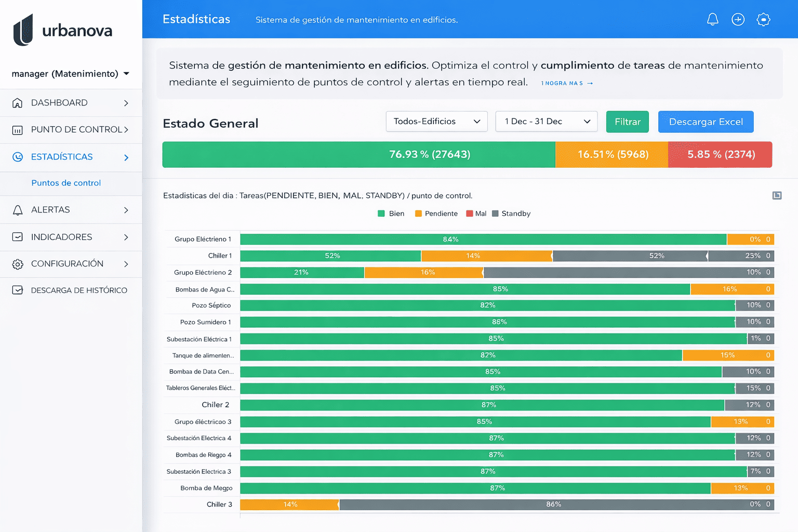This screenshot has height=532, width=798.
Task: Click the Configuración gear icon in sidebar
Action: (x=18, y=264)
